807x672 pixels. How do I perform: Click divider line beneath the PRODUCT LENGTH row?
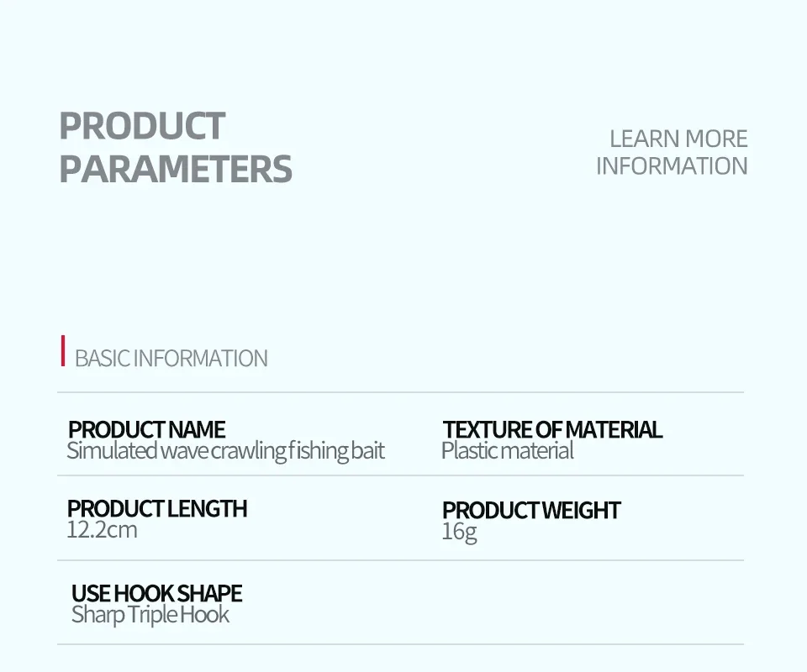click(400, 560)
